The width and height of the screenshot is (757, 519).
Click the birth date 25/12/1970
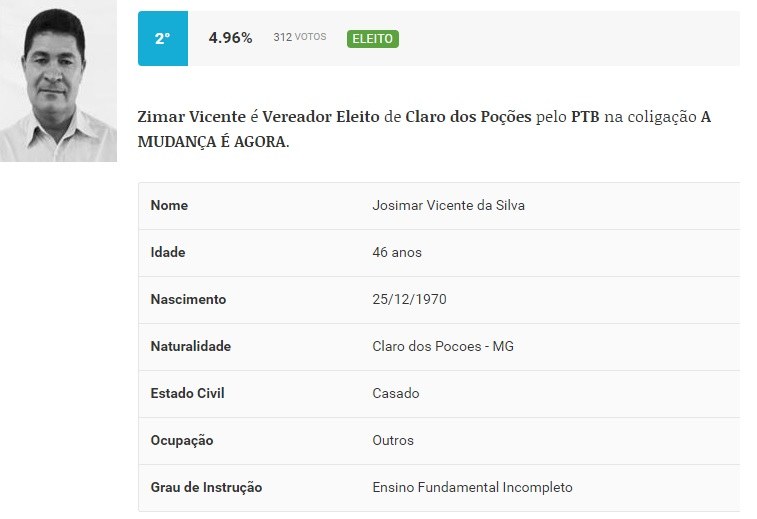point(410,300)
